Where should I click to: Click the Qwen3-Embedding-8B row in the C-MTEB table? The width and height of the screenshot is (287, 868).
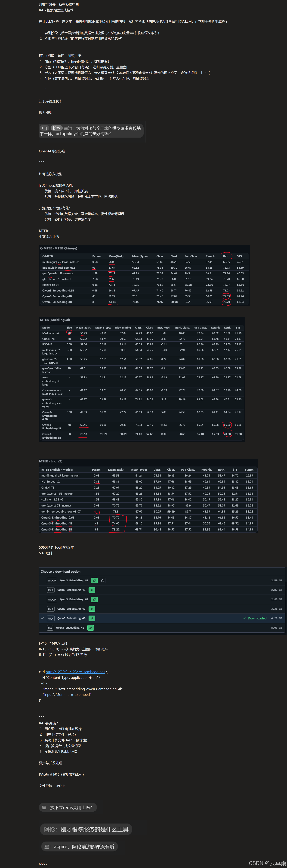(x=57, y=302)
